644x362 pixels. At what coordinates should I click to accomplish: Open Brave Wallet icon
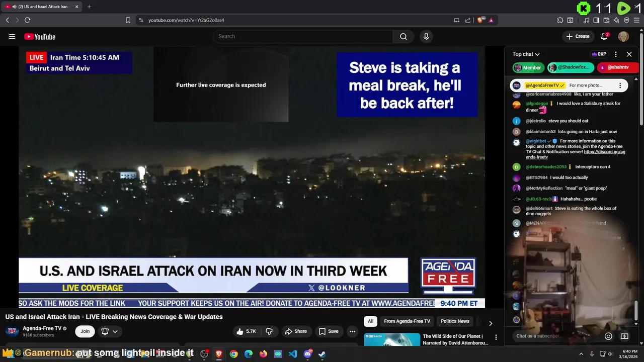[x=606, y=20]
